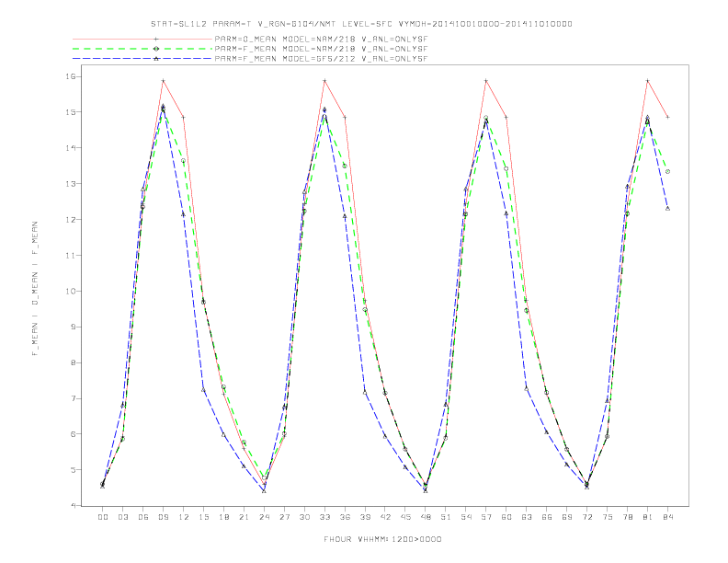The height and width of the screenshot is (563, 728).
Task: Click x-axis tick label 06
Action: tap(143, 517)
